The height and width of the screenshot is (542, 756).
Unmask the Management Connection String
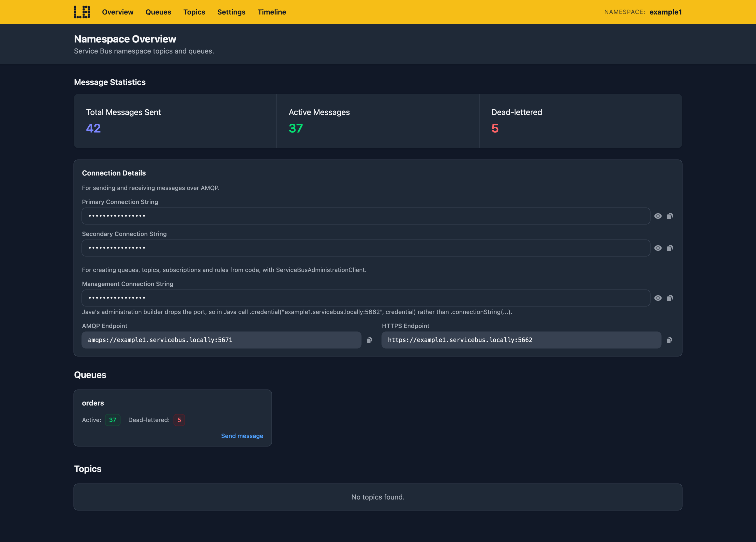(x=658, y=298)
